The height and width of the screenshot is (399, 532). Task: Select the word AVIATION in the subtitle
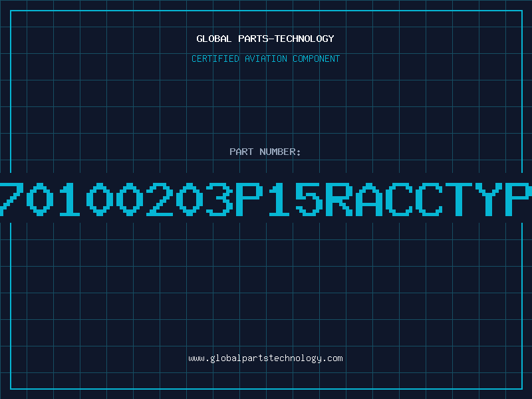(265, 59)
